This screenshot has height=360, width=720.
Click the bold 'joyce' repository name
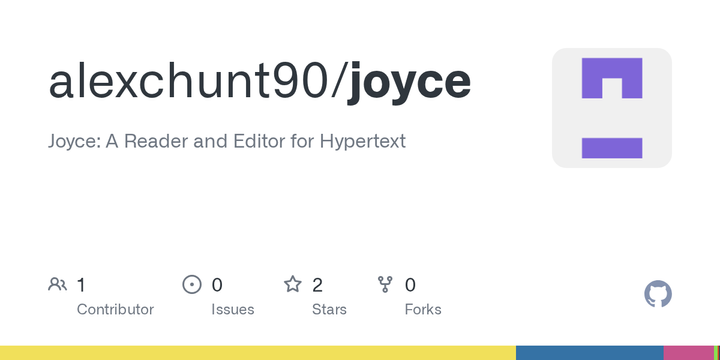click(x=410, y=84)
